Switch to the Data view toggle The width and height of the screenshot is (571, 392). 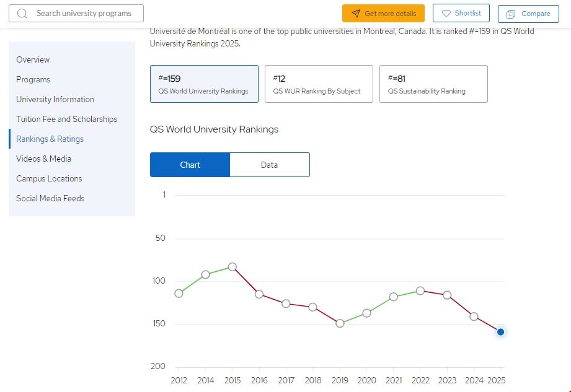click(269, 165)
